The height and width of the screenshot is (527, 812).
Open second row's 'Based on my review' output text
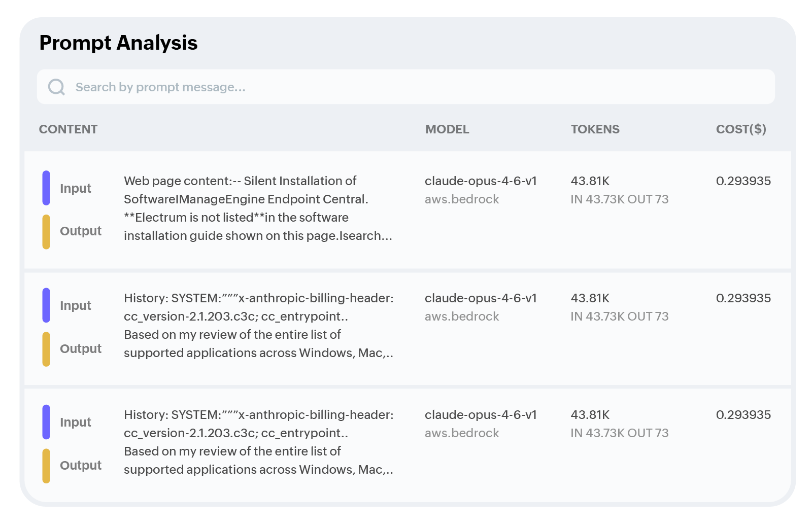tap(258, 344)
